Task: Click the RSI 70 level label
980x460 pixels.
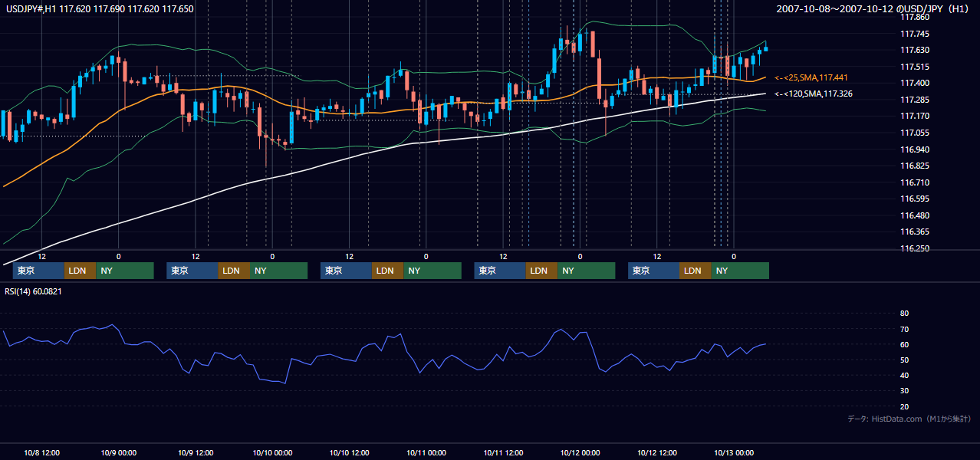Action: point(904,329)
